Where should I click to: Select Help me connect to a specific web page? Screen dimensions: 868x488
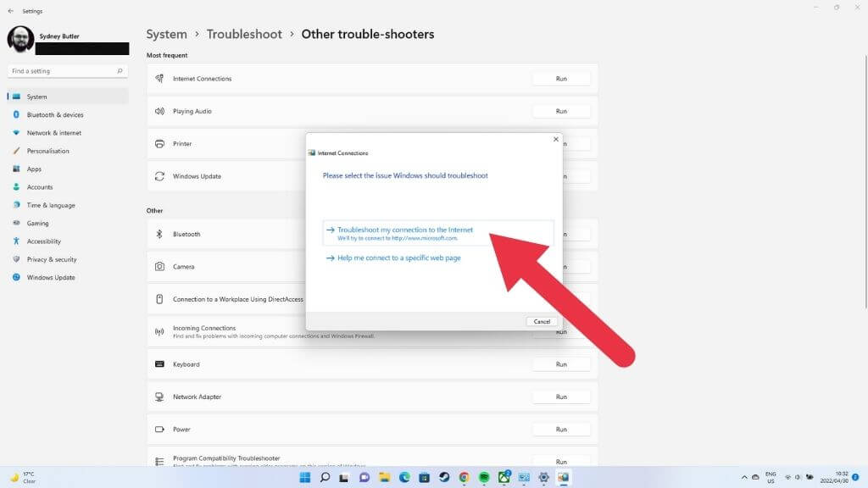398,258
